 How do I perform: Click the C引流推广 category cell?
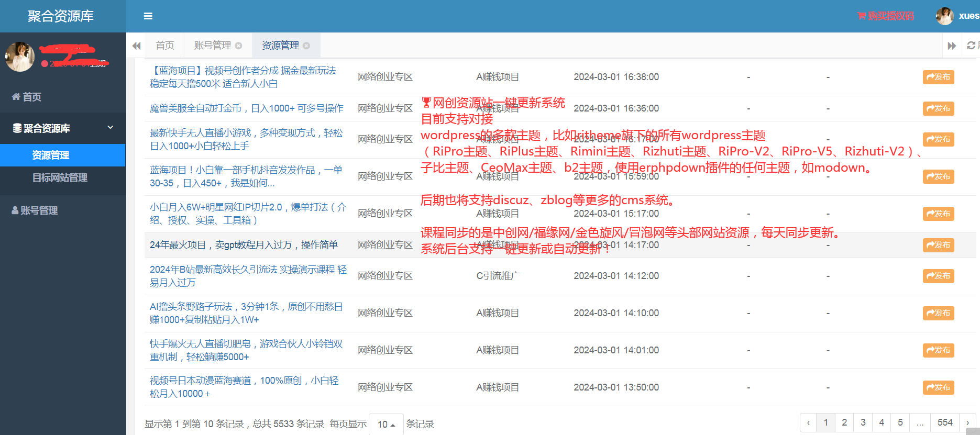[498, 276]
